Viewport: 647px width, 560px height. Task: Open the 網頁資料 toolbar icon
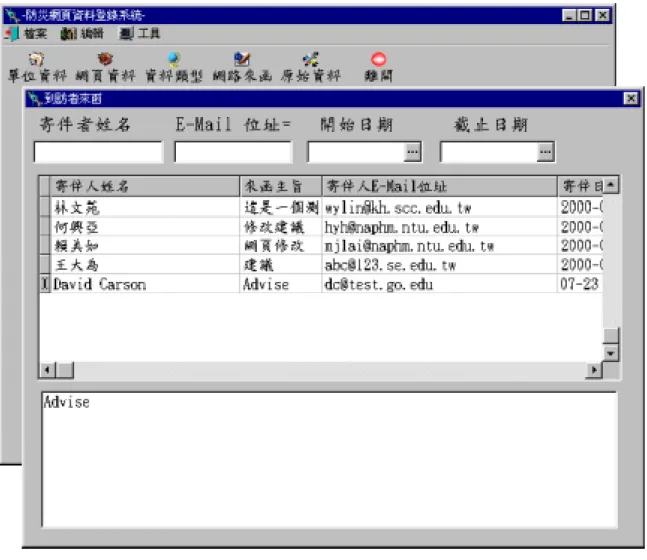(x=105, y=59)
